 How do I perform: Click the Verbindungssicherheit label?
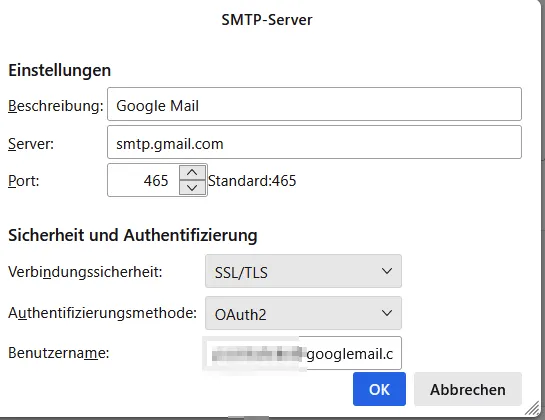(85, 272)
